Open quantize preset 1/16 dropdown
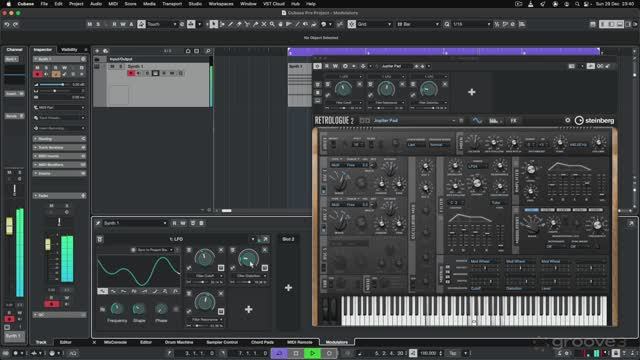This screenshot has height=360, width=640. click(x=471, y=24)
